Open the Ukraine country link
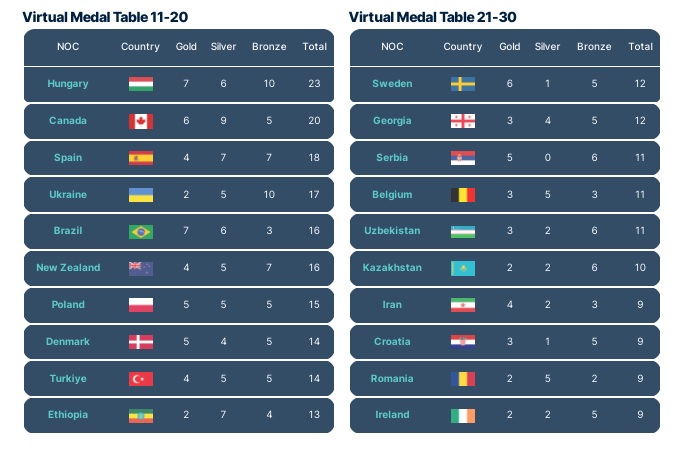 68,194
